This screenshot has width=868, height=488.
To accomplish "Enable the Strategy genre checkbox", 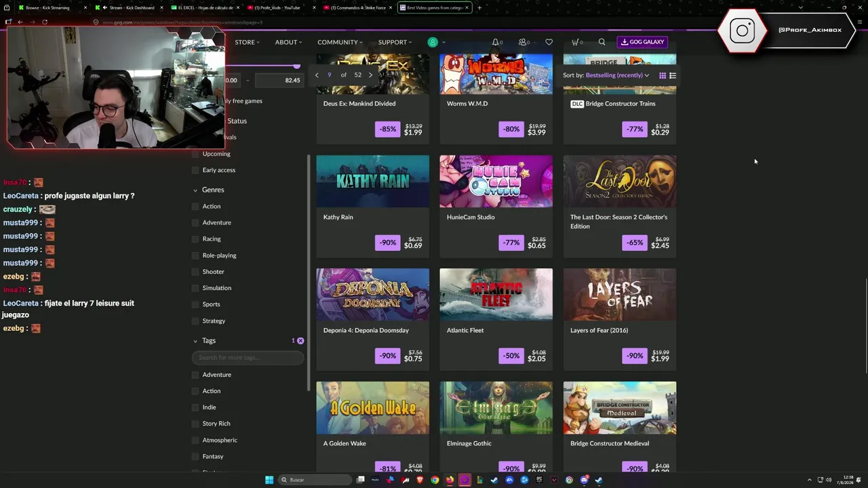I will pos(195,321).
